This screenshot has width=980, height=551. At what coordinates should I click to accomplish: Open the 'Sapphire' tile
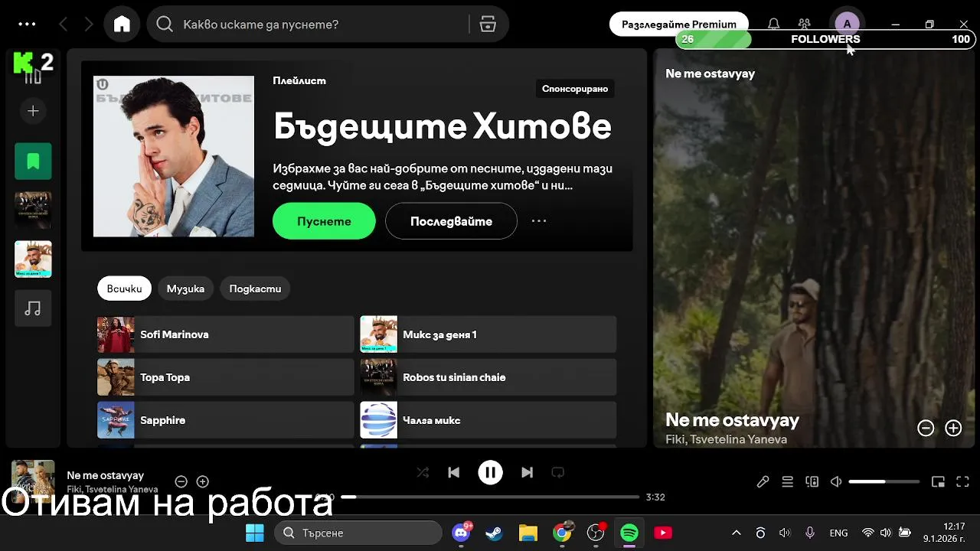pyautogui.click(x=225, y=420)
